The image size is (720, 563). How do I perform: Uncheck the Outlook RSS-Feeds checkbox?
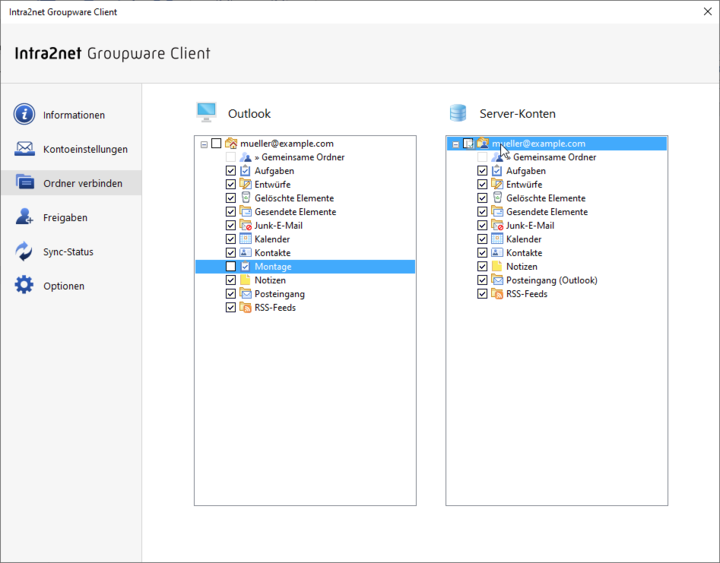231,308
